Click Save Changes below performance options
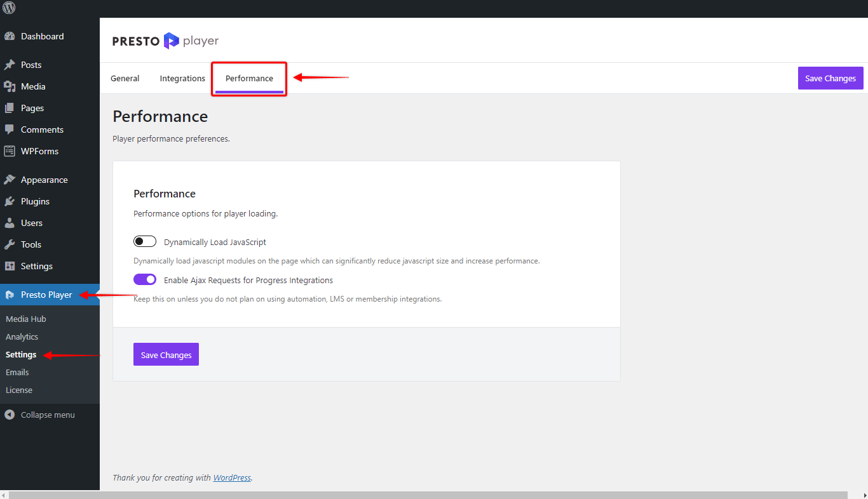This screenshot has width=868, height=499. [x=166, y=355]
